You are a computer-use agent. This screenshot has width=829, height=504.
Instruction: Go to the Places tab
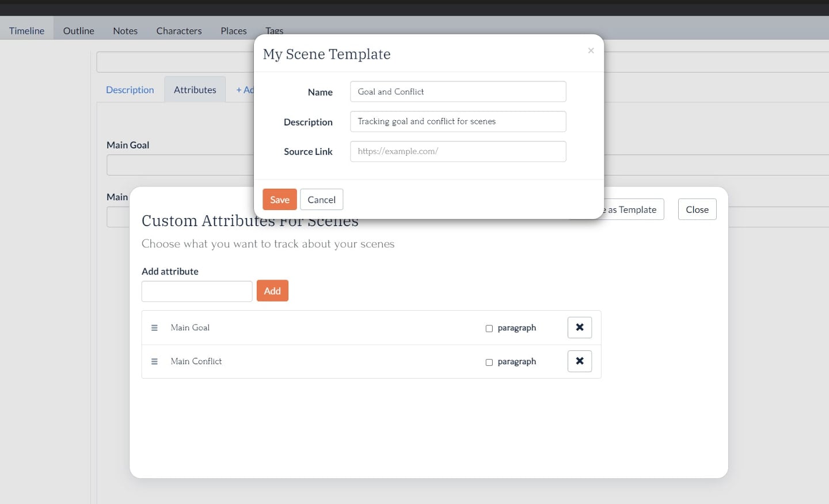pyautogui.click(x=233, y=30)
